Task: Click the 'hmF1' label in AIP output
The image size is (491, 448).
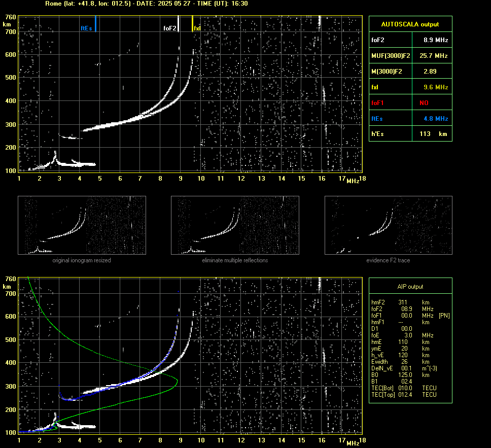Action: 378,322
